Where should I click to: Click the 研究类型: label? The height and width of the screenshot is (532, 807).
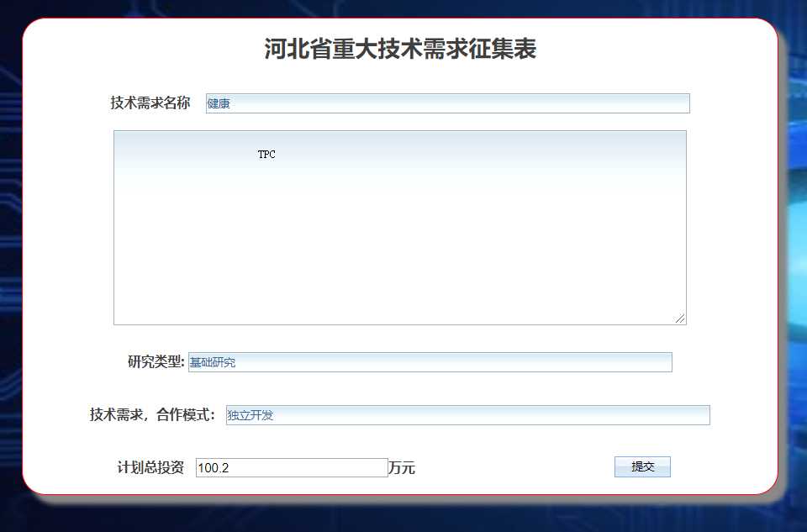156,361
